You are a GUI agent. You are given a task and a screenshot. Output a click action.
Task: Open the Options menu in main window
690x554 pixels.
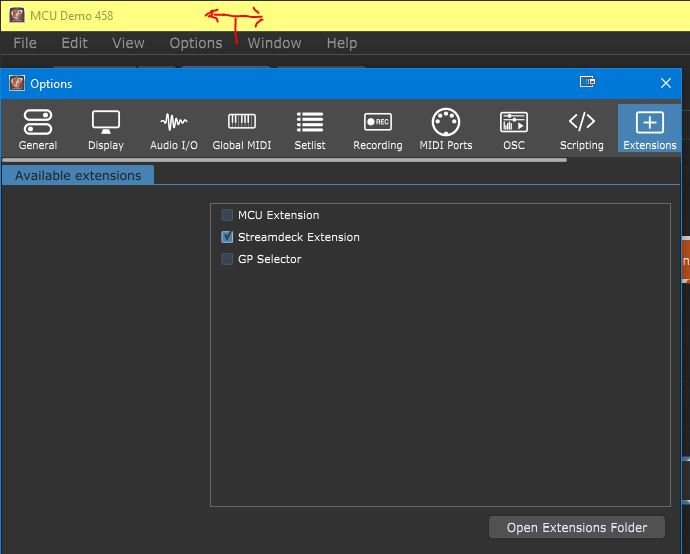tap(196, 43)
